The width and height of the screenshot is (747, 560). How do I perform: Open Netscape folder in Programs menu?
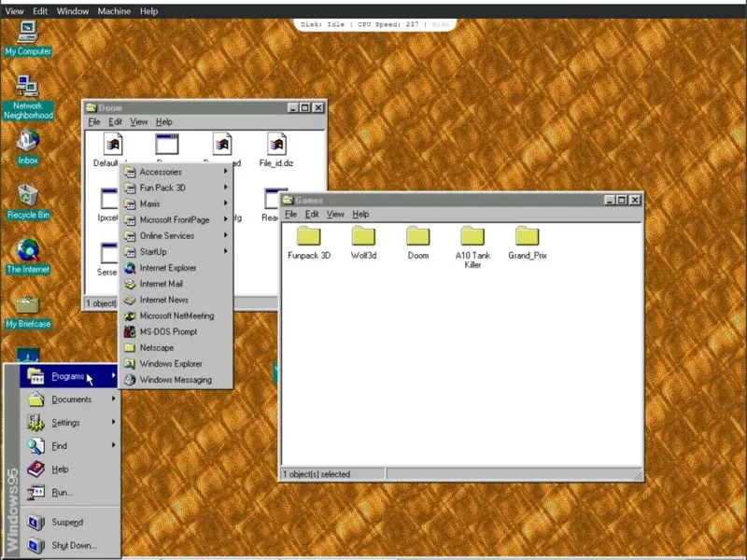[176, 347]
